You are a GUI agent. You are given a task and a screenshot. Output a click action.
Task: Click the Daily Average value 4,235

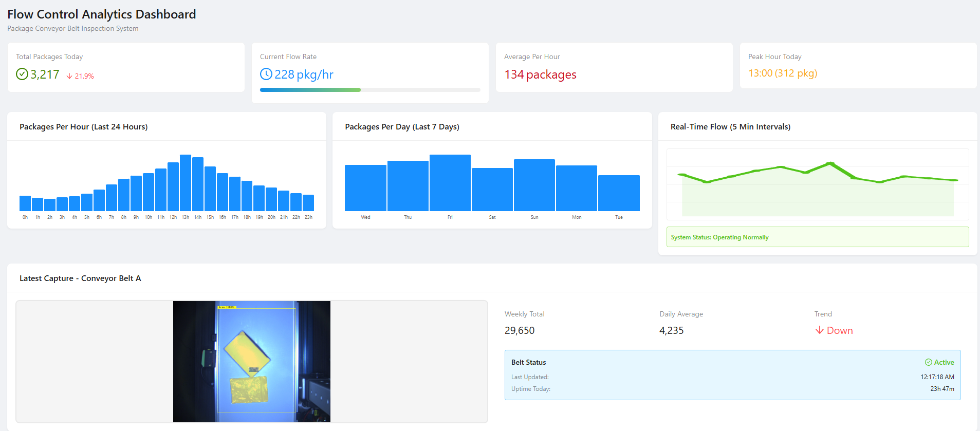point(671,330)
